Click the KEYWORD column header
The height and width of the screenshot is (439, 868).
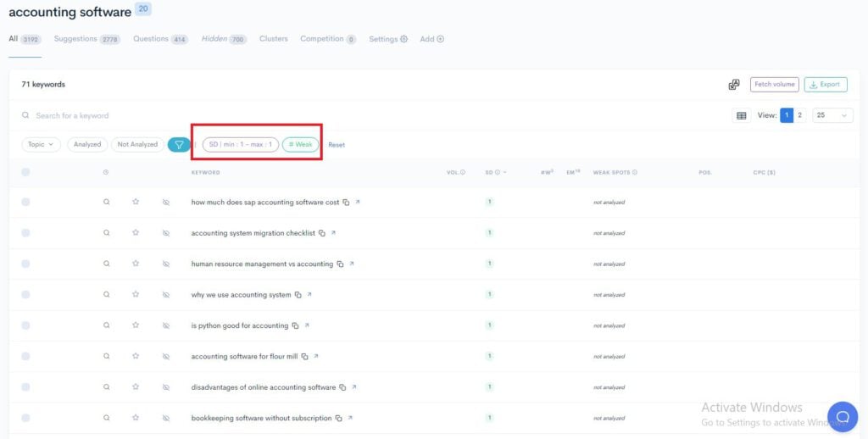(205, 173)
